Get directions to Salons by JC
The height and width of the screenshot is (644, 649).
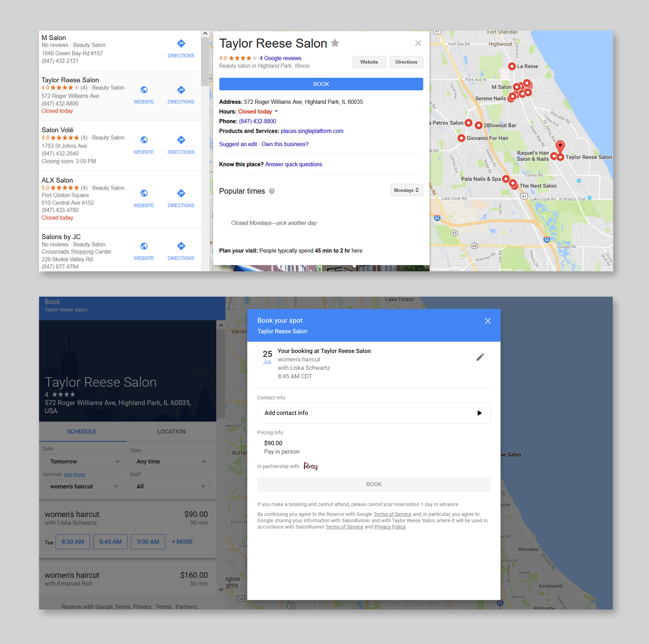[181, 246]
